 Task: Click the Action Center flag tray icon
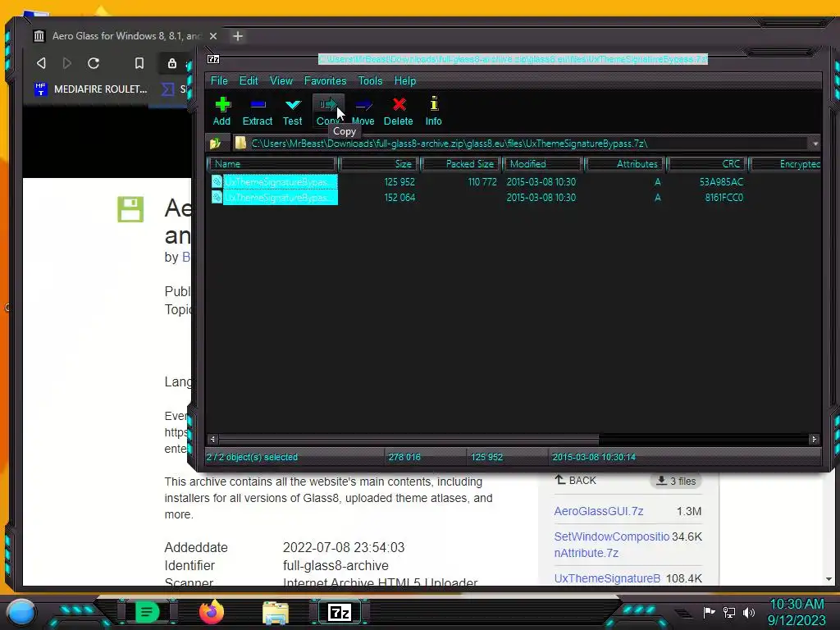709,612
